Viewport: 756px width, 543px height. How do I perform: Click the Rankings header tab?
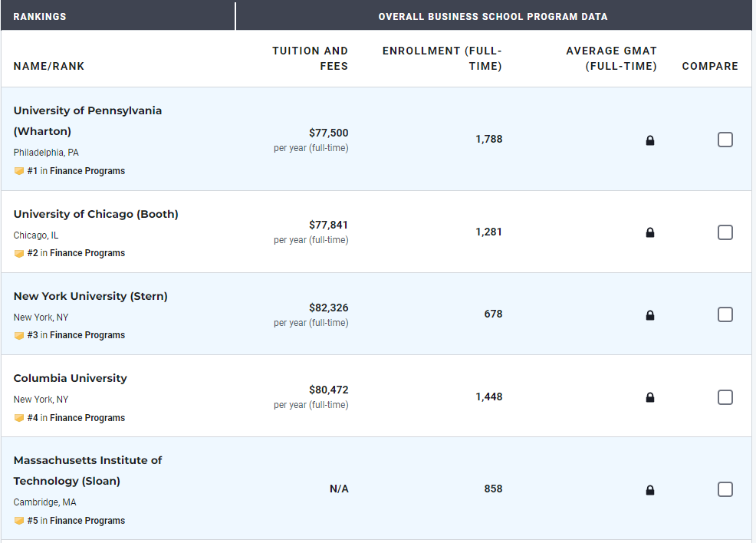40,16
